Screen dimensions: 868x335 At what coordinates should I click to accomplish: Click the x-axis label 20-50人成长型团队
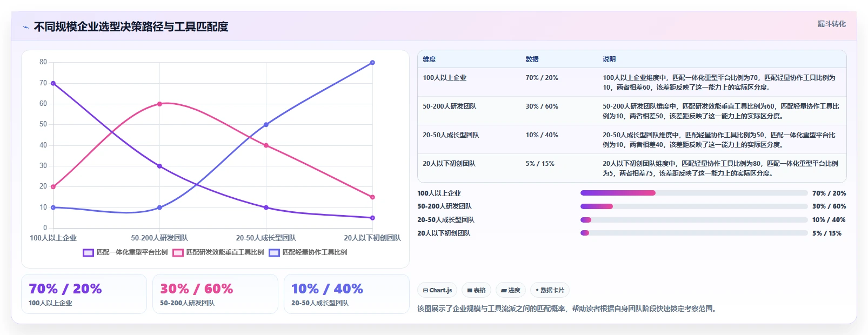click(266, 238)
